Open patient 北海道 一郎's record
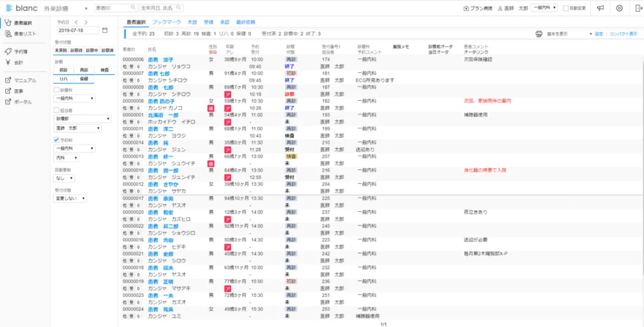 click(163, 115)
